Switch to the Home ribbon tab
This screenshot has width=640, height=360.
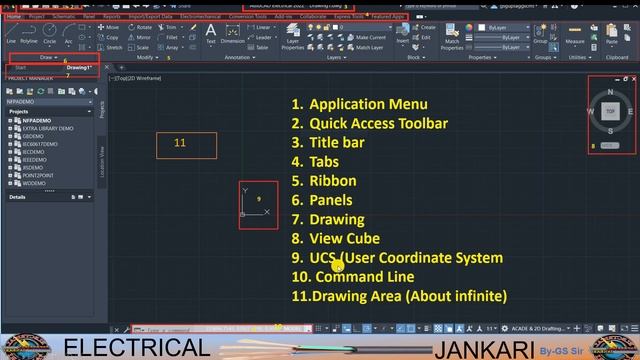click(x=14, y=17)
